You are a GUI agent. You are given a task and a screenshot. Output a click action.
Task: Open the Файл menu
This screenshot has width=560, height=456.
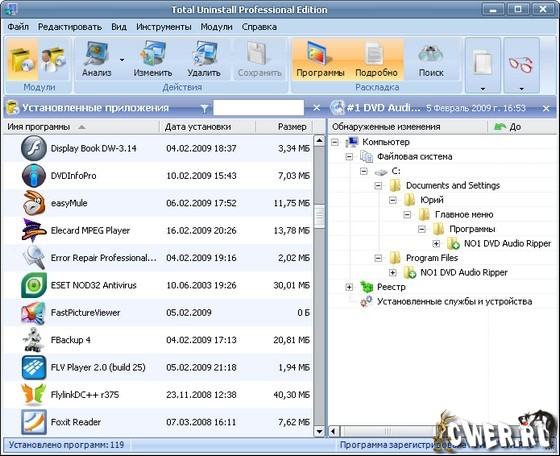click(18, 27)
